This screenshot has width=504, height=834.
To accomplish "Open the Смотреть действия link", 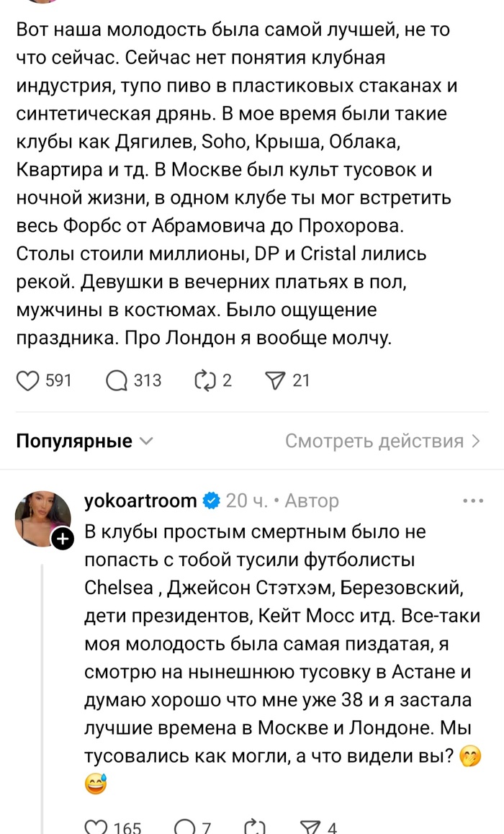I will tap(374, 441).
